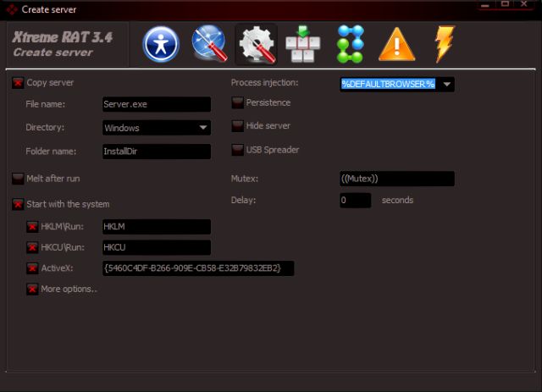Click the Delay seconds input field

356,200
